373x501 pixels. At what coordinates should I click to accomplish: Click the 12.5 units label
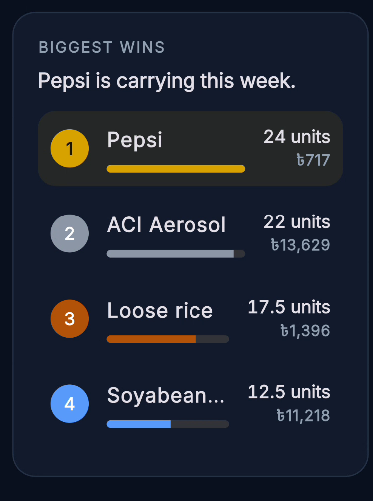point(289,392)
